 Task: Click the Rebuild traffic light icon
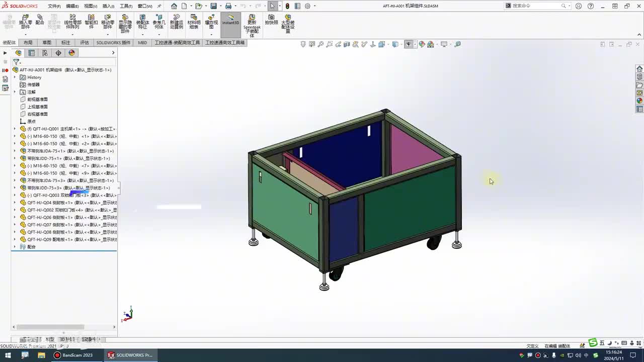pyautogui.click(x=287, y=6)
